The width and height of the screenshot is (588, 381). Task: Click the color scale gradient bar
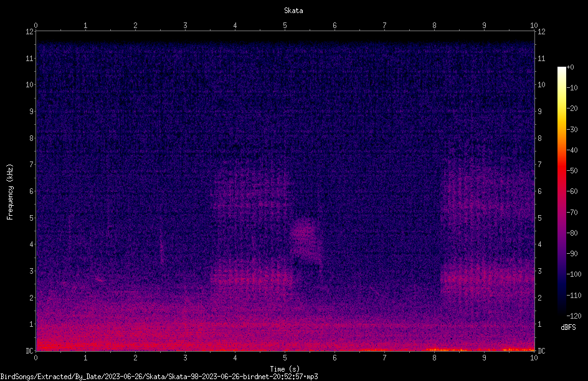561,191
